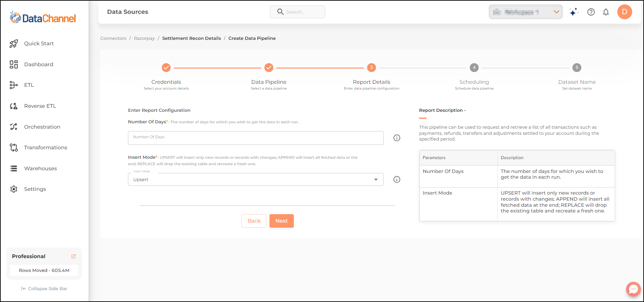Image resolution: width=644 pixels, height=302 pixels.
Task: Click the step 4 Scheduling circle
Action: pos(474,68)
